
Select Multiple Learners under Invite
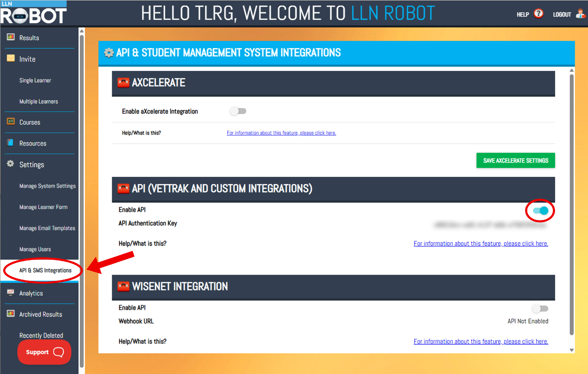pos(39,101)
